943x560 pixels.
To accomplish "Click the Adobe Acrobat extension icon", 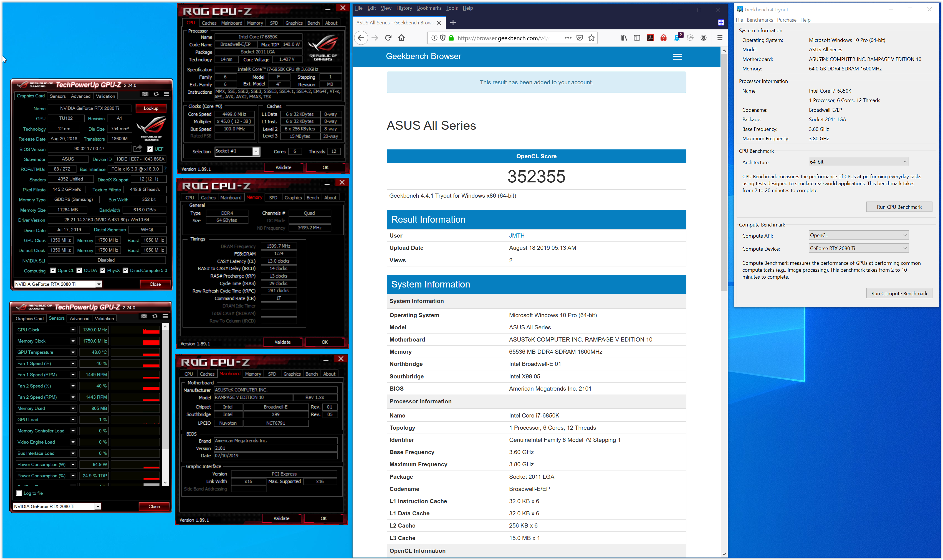I will coord(650,38).
